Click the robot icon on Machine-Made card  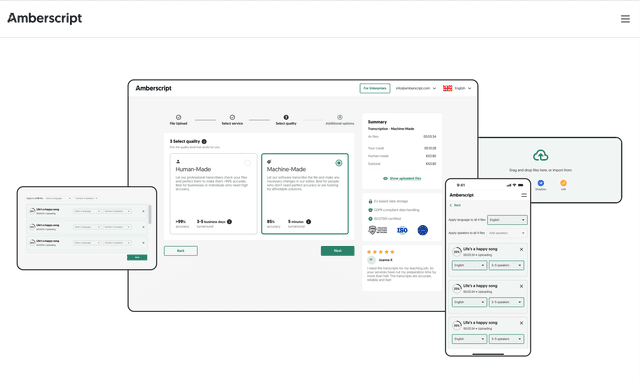269,162
